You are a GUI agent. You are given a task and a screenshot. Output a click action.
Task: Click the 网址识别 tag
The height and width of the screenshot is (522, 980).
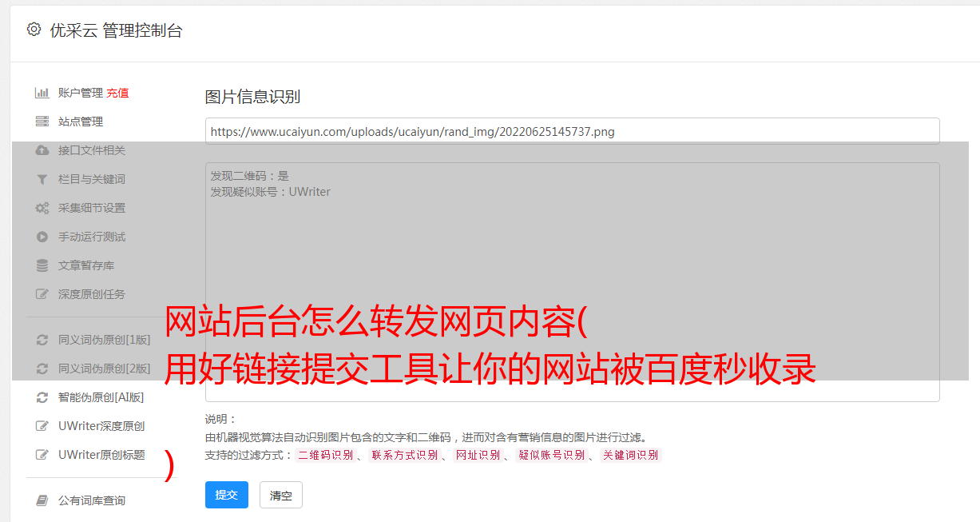(x=478, y=456)
